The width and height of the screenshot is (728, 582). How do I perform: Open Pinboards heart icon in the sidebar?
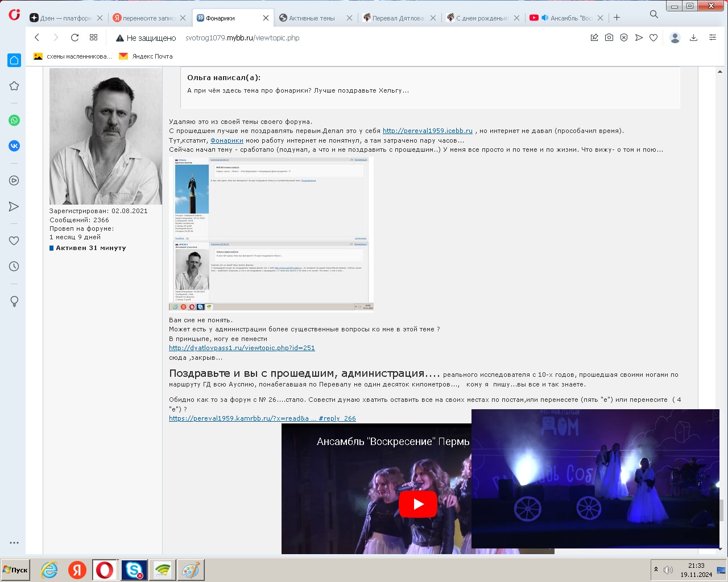(14, 240)
